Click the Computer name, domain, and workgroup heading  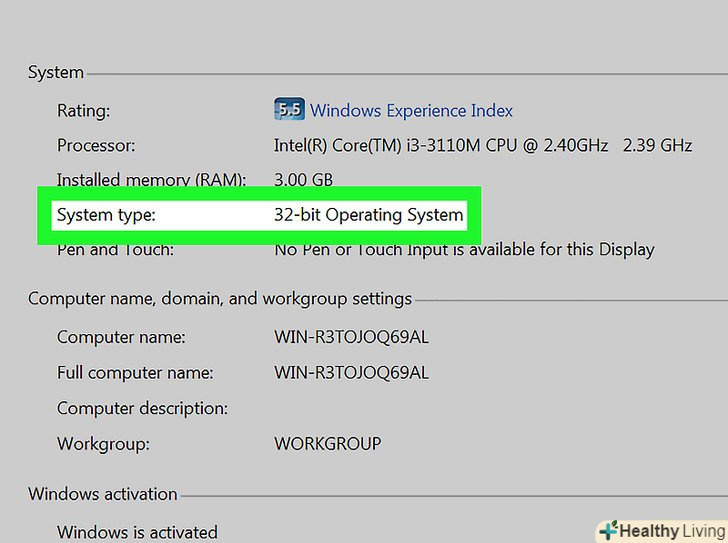tap(219, 298)
